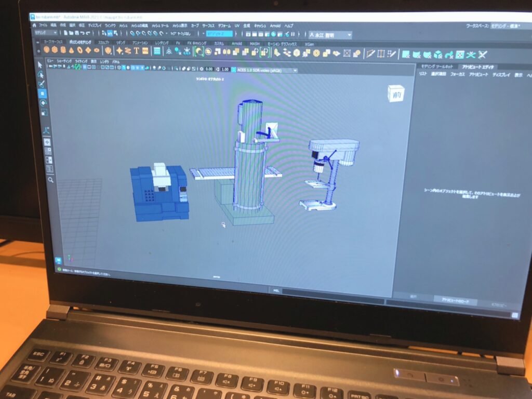Click the New Scene icon in status line

[x=66, y=33]
